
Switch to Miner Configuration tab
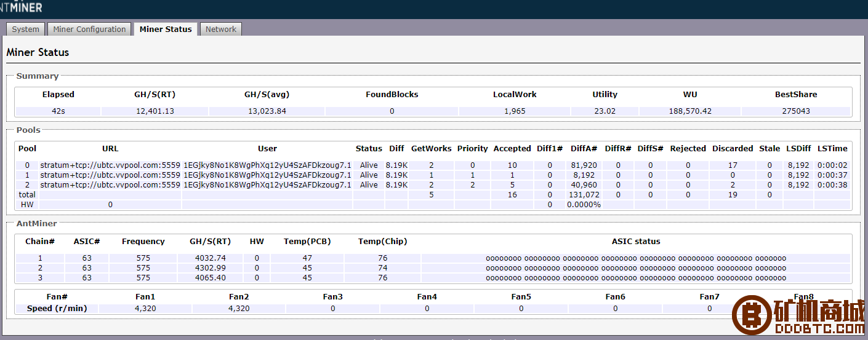pos(89,29)
